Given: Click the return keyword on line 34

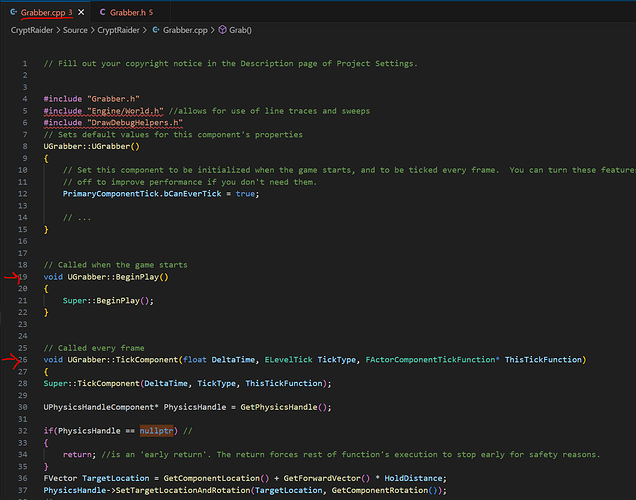Looking at the screenshot, I should point(77,455).
